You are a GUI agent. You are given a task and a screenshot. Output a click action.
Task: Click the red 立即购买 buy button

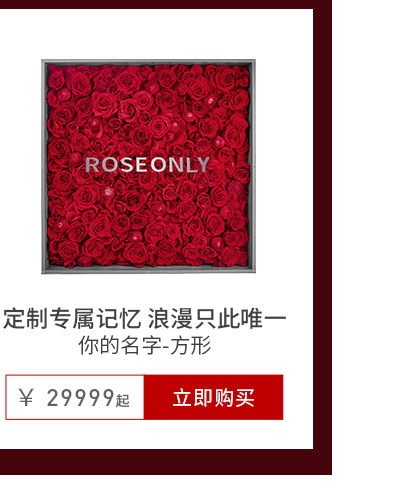pos(213,397)
